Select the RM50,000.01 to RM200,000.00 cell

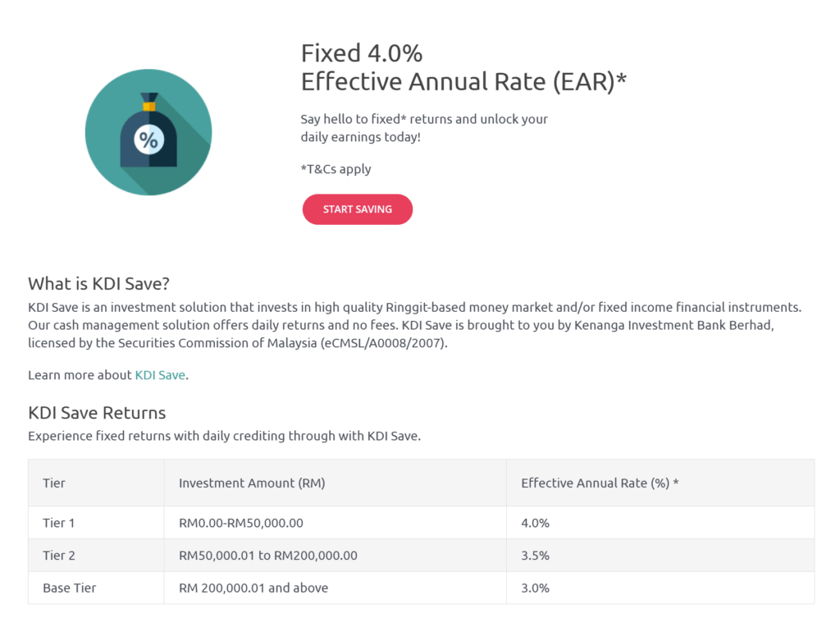(x=268, y=556)
